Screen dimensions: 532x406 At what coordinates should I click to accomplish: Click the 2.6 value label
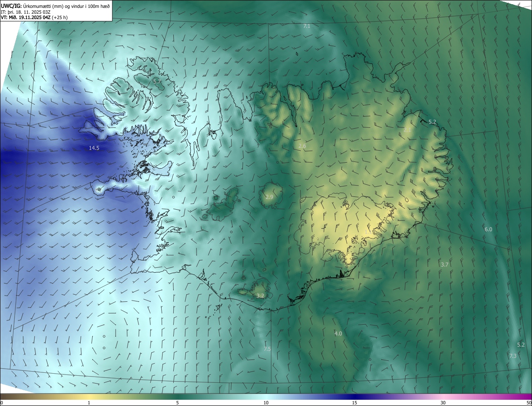click(302, 146)
